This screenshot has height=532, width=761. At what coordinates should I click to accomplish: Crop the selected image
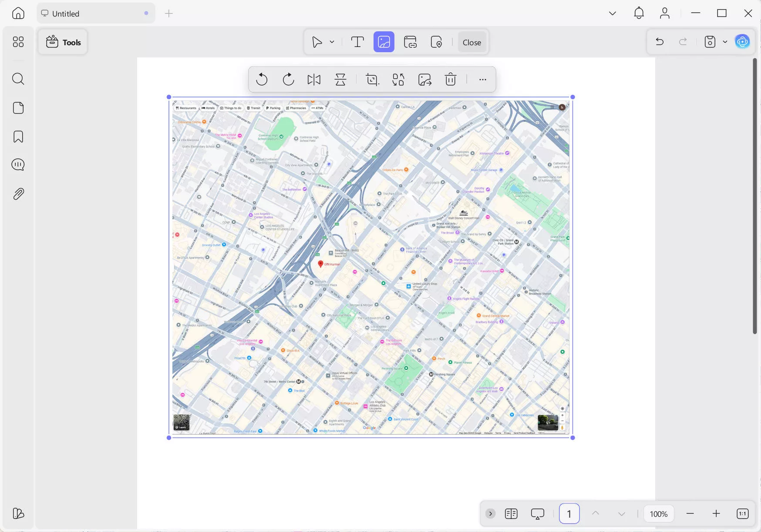click(x=372, y=79)
